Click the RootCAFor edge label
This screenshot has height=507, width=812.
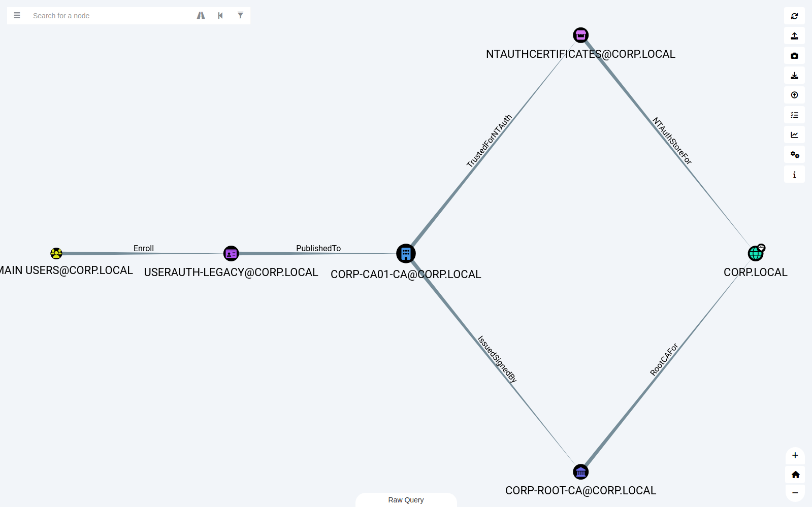point(664,359)
